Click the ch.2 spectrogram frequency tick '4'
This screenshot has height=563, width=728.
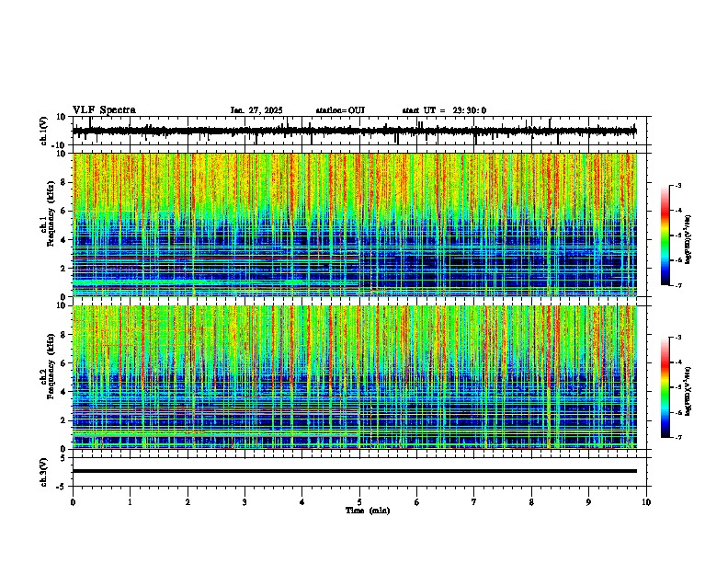click(64, 392)
